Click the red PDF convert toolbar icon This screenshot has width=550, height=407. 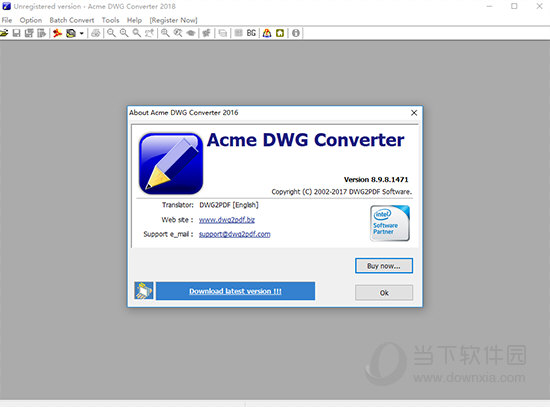pyautogui.click(x=58, y=33)
